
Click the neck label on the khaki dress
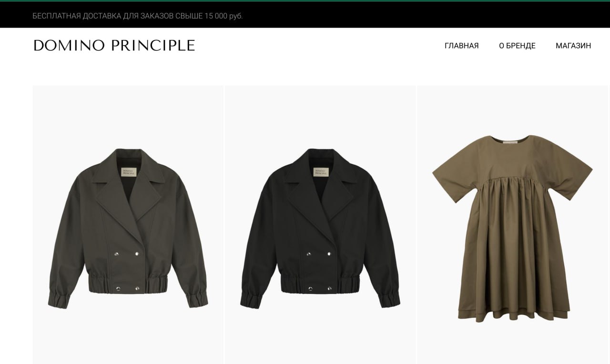(510, 141)
